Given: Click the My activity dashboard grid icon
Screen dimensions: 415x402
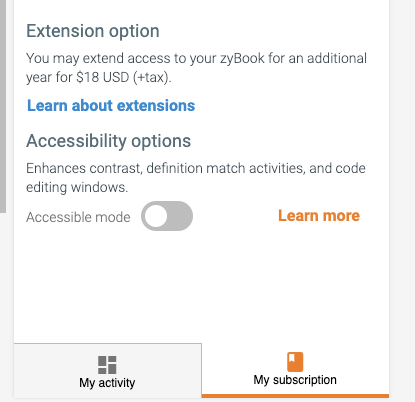Looking at the screenshot, I should coord(107,365).
